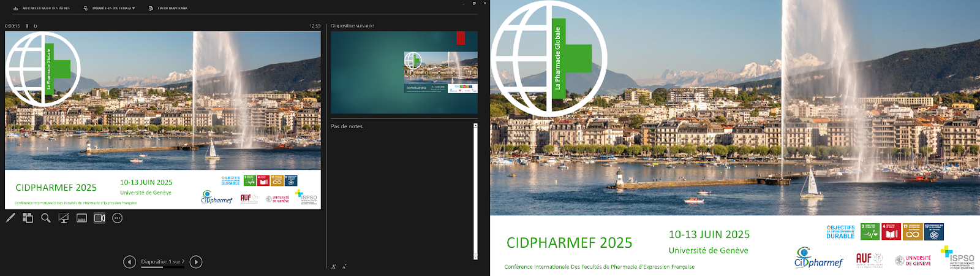This screenshot has height=276, width=980.
Task: Open 'Paramètres d'affichage' dropdown
Action: pyautogui.click(x=114, y=9)
